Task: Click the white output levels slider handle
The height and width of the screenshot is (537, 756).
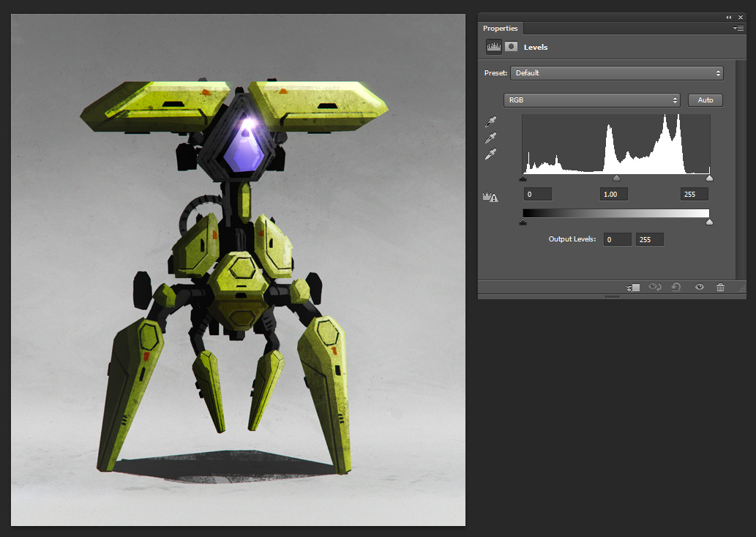Action: [x=709, y=222]
